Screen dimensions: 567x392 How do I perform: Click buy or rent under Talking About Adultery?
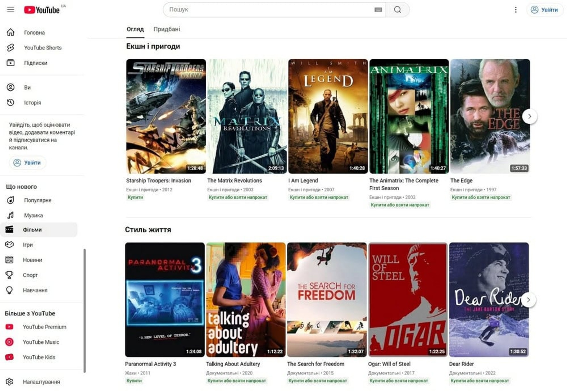pyautogui.click(x=237, y=380)
